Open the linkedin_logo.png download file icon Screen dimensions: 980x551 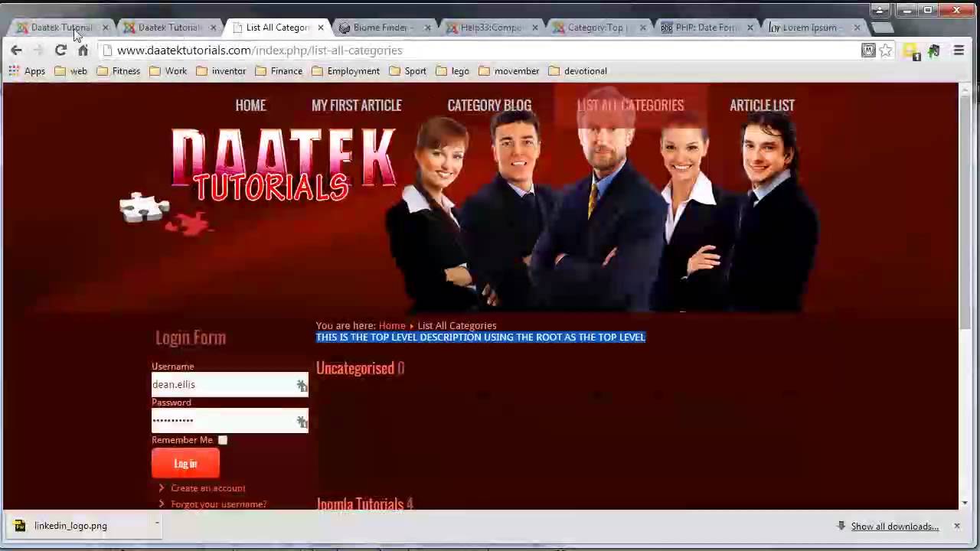pyautogui.click(x=20, y=526)
